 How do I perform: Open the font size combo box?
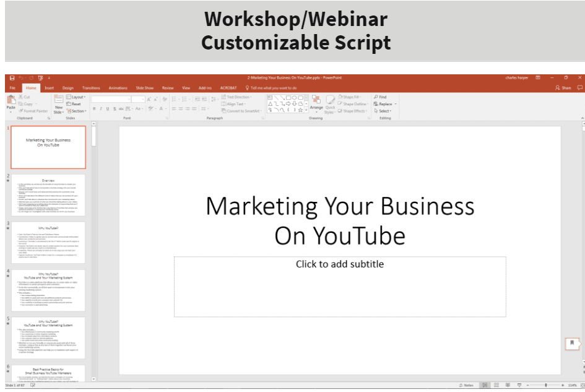coord(137,99)
